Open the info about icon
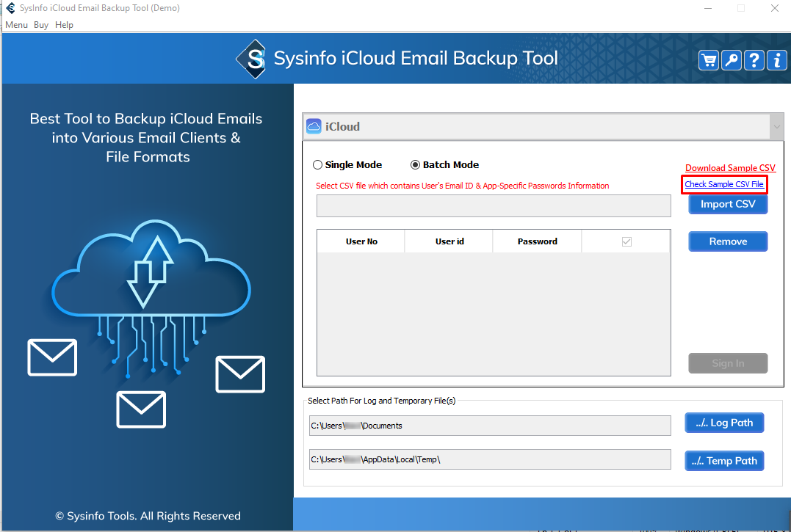 776,60
